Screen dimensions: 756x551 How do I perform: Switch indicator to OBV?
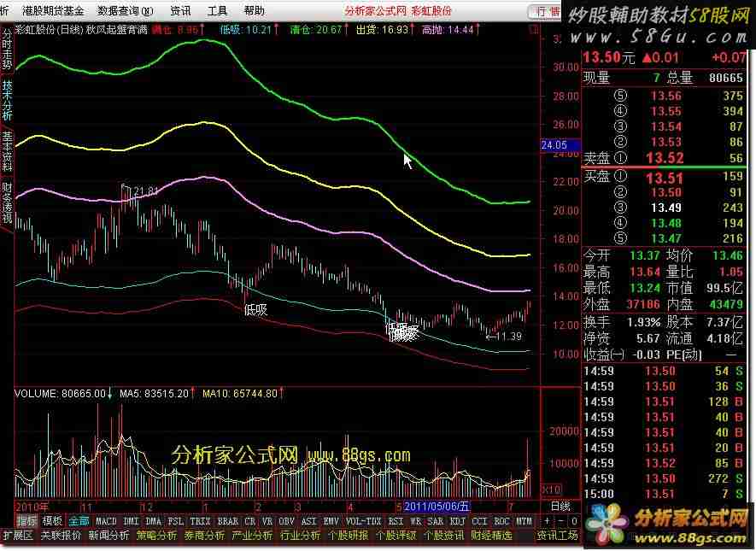click(286, 521)
